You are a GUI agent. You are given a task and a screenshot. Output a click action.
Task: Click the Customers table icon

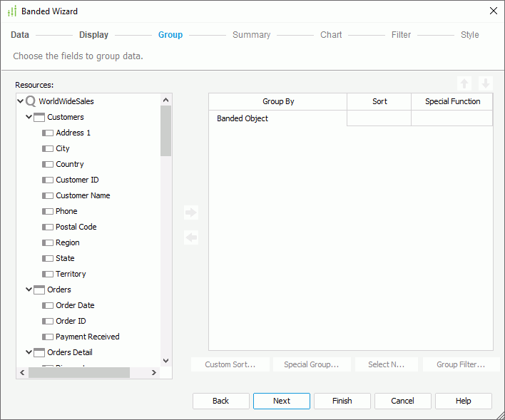click(x=39, y=117)
